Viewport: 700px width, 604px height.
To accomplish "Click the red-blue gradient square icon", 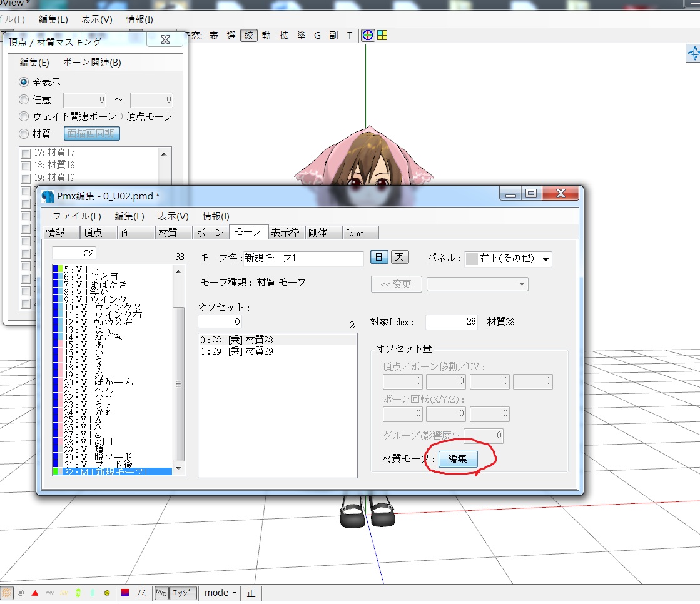I will (x=125, y=593).
